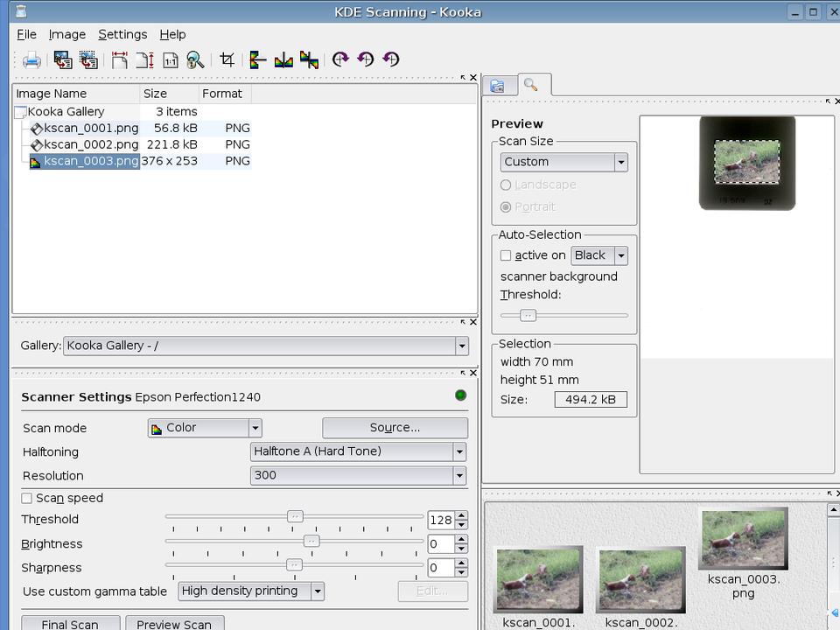Click the rotate clockwise toolbar icon
Image resolution: width=840 pixels, height=630 pixels.
(x=340, y=59)
